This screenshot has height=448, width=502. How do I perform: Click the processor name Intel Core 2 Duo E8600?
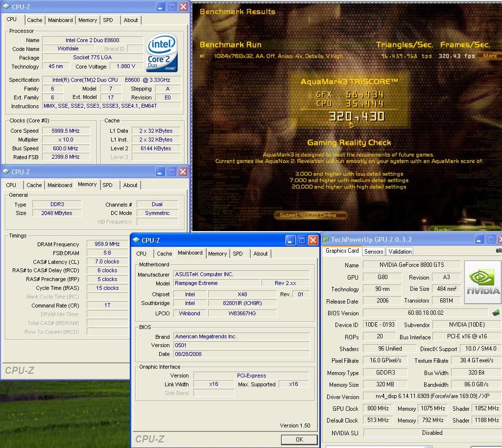93,40
